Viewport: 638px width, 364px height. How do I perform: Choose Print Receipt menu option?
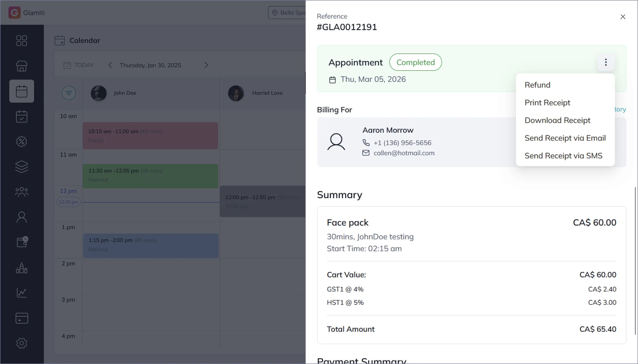click(x=547, y=103)
